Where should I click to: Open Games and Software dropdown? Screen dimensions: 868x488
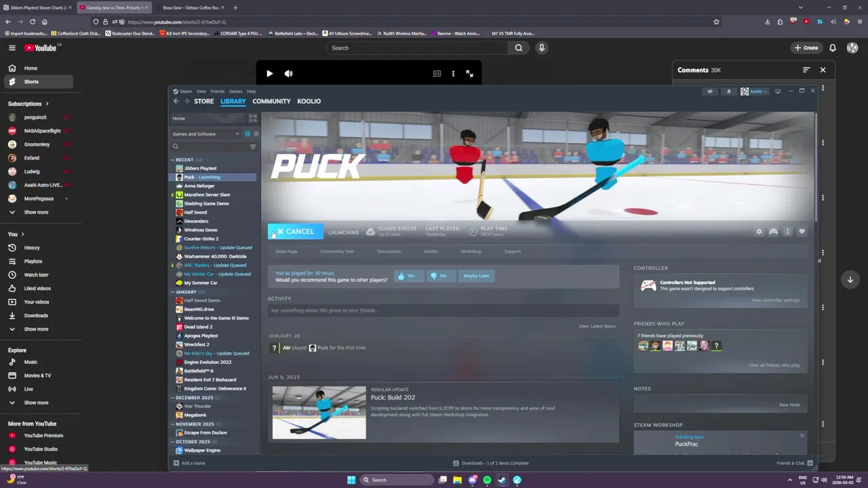(x=206, y=134)
